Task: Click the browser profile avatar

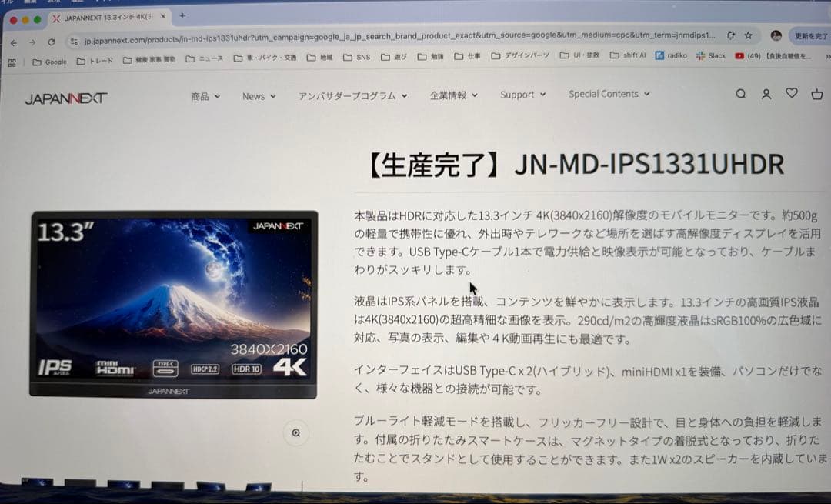Action: point(776,35)
